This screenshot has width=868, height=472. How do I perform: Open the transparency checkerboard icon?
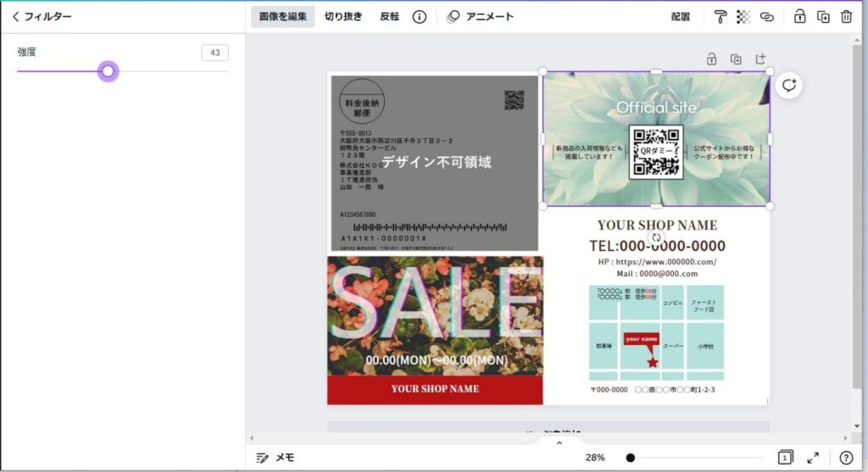click(743, 17)
